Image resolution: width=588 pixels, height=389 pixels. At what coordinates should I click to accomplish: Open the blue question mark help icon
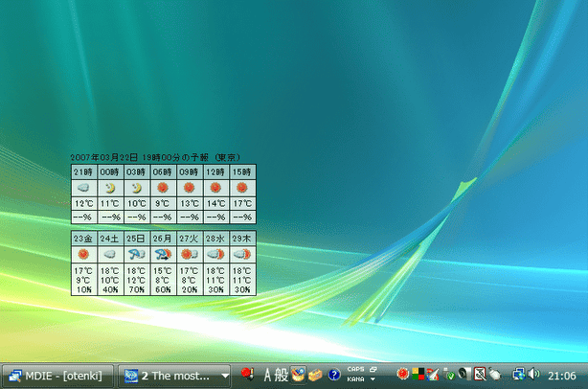(334, 375)
